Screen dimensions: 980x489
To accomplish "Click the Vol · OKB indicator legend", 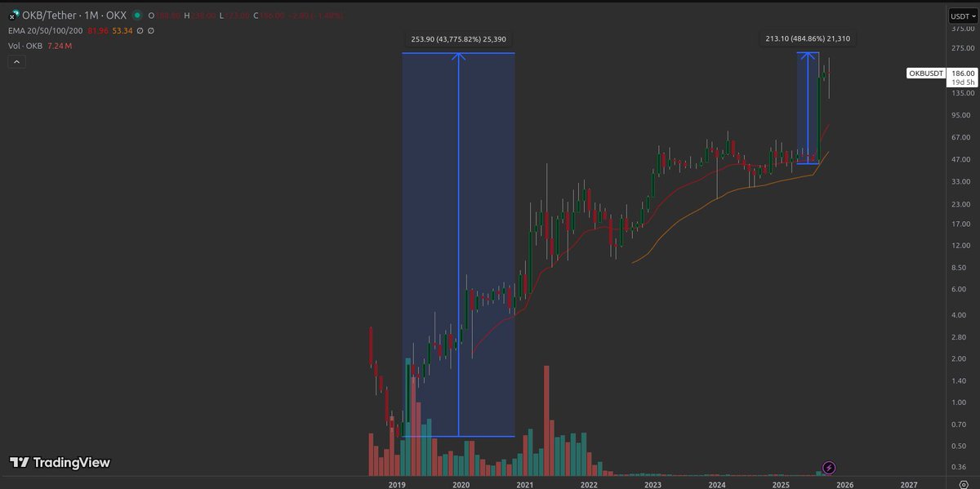I will [27, 46].
